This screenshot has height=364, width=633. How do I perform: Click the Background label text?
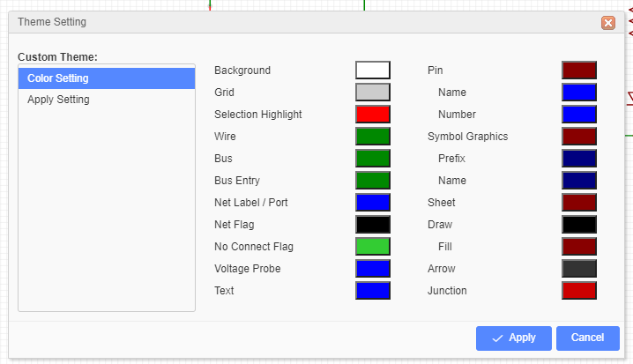point(242,71)
